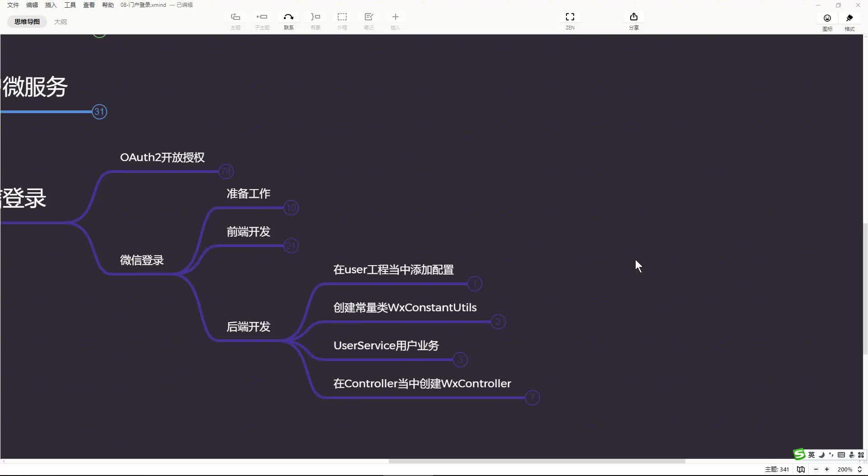Select the 创建常量类WxConstantUtils topic
868x476 pixels.
pos(405,308)
